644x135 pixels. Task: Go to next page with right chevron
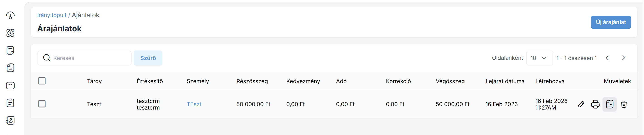pyautogui.click(x=623, y=58)
